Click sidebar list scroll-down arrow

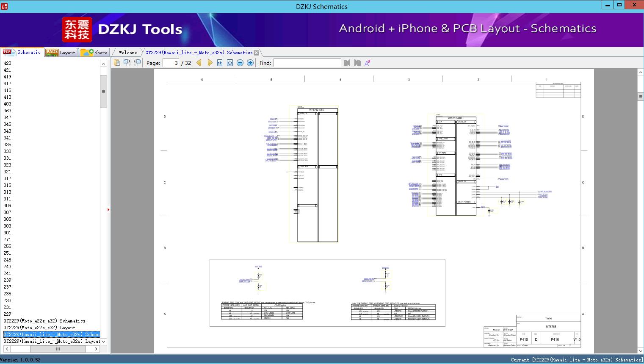103,342
